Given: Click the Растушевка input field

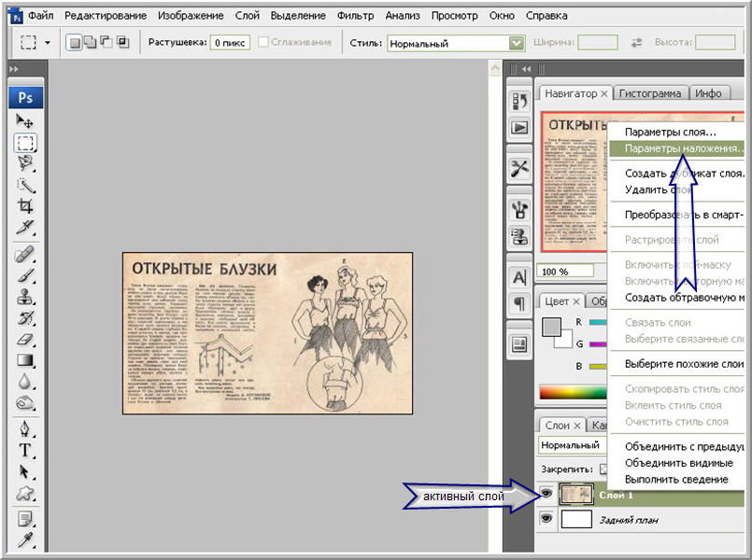Looking at the screenshot, I should tap(229, 43).
